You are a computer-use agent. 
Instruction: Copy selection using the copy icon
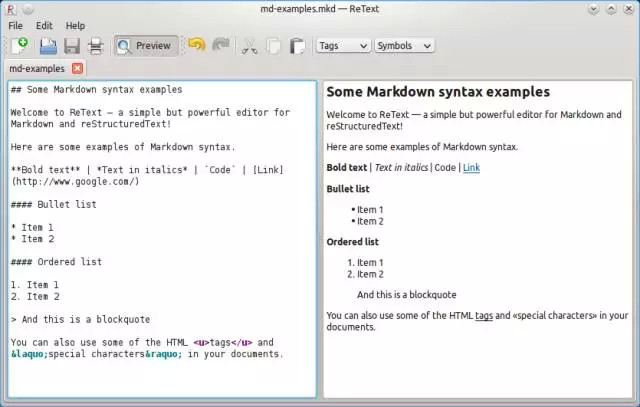(273, 46)
